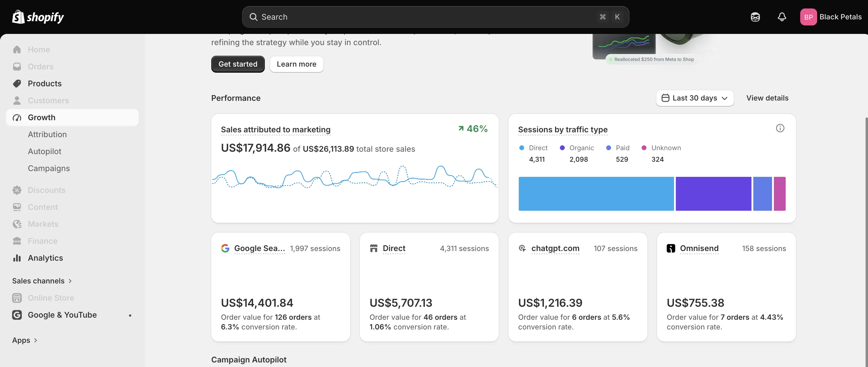Click the search magnifier icon
Screen dimensions: 868x367
coord(253,17)
